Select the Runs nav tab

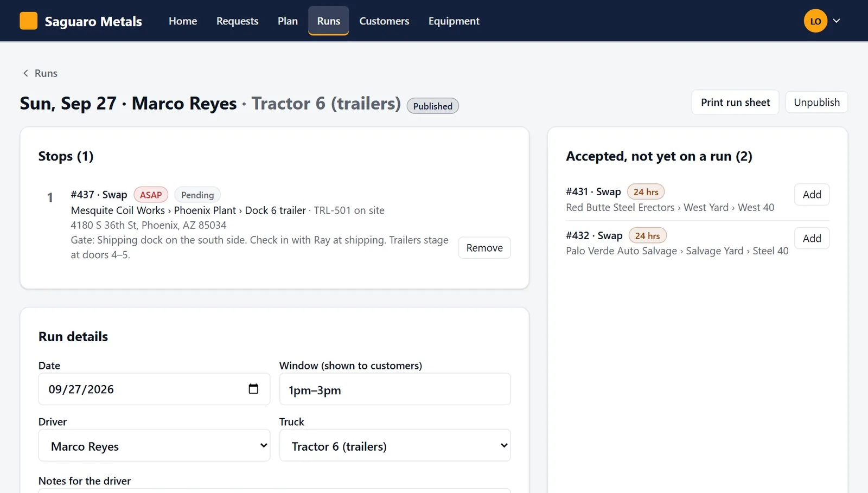329,21
